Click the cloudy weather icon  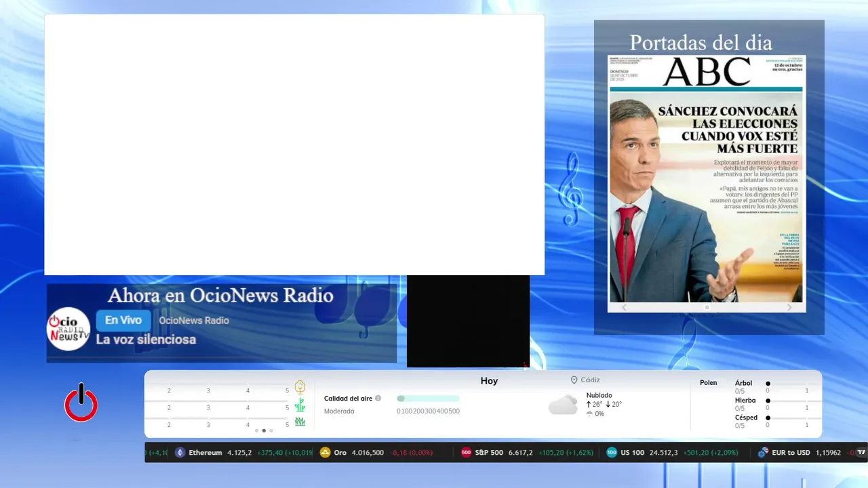563,405
